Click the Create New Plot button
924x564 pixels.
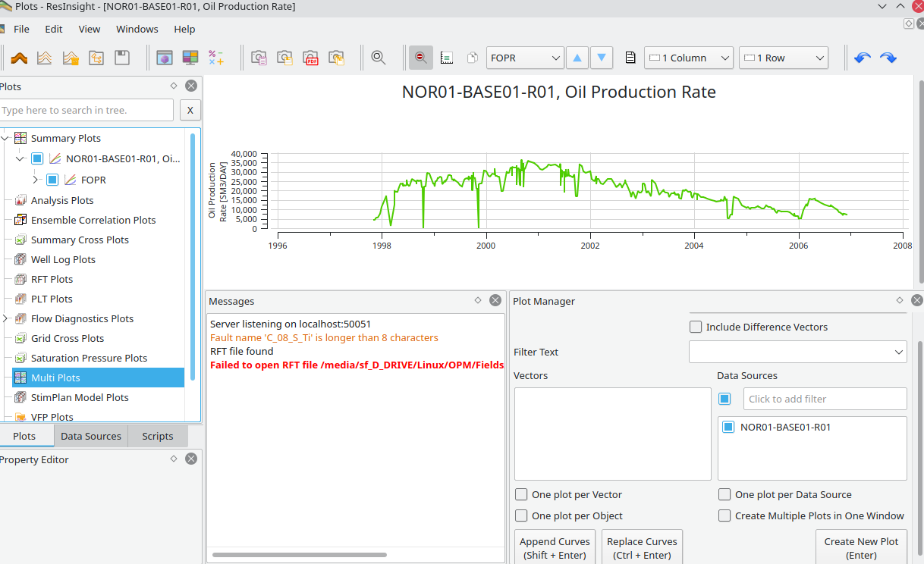(x=861, y=548)
